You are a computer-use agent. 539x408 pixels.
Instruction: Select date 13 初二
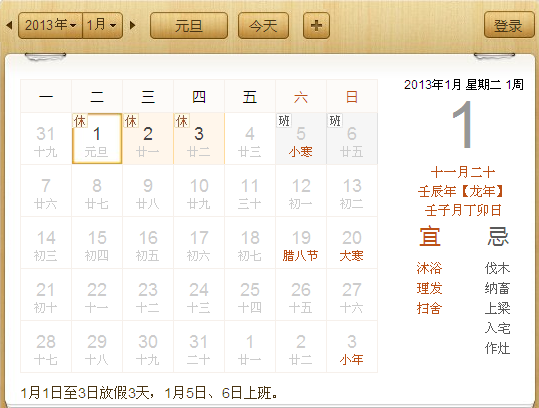(x=352, y=191)
